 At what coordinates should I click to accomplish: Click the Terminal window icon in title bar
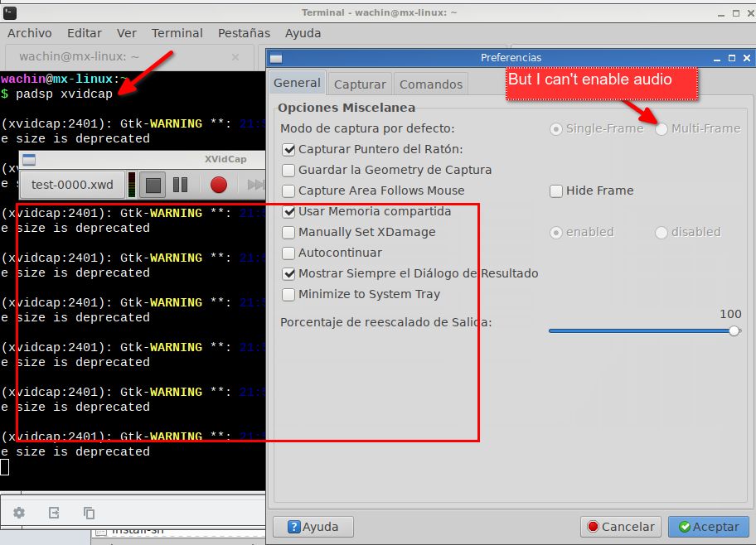point(10,13)
